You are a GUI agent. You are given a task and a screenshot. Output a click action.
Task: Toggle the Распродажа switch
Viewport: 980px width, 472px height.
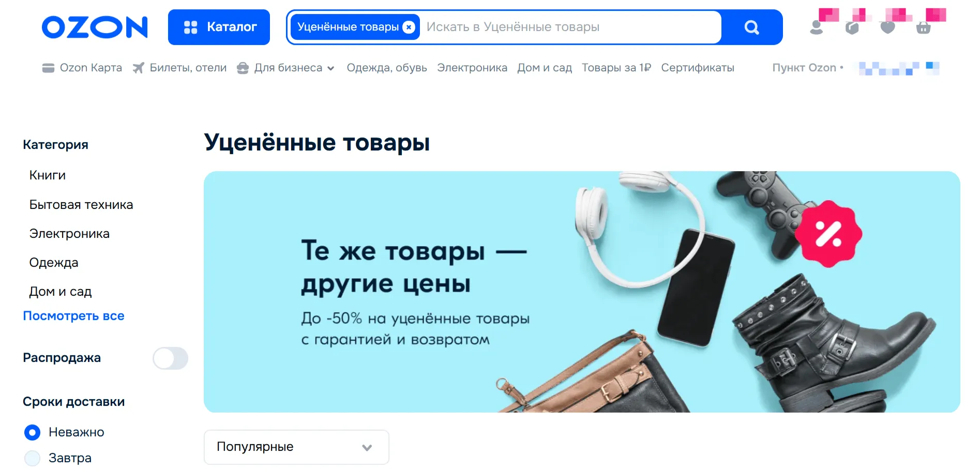pyautogui.click(x=170, y=358)
